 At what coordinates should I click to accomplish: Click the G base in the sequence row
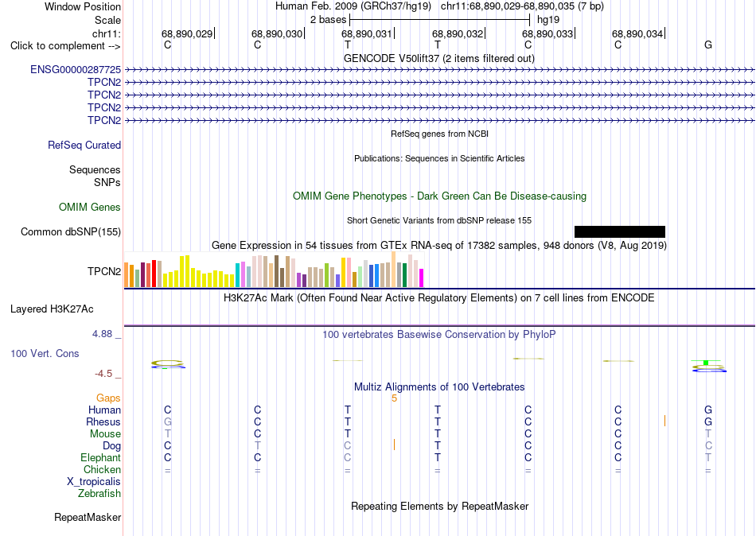pyautogui.click(x=708, y=45)
